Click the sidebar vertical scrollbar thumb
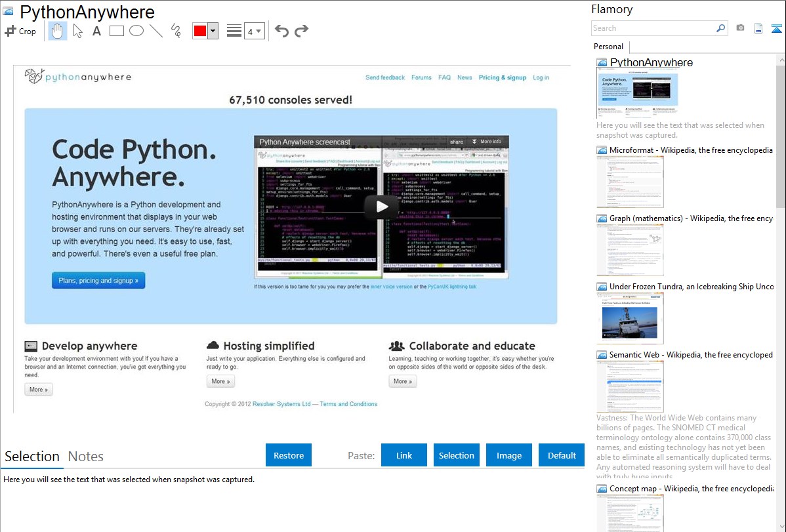The height and width of the screenshot is (532, 786). coord(781,135)
